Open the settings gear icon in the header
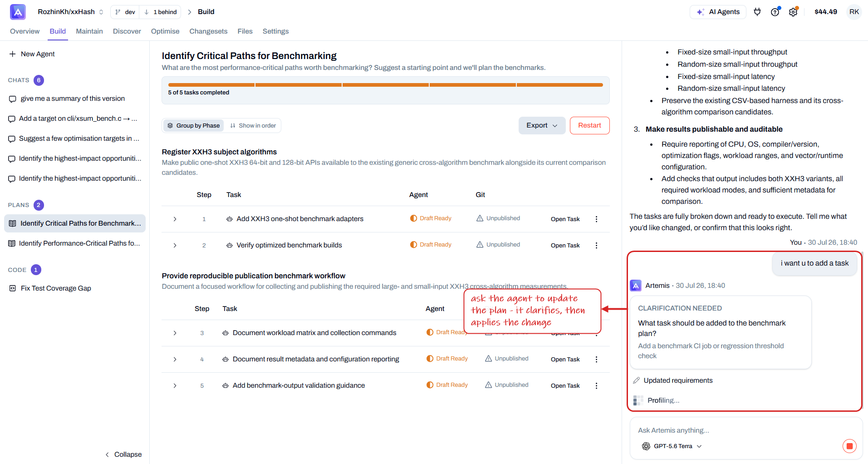Viewport: 868px width, 464px height. [x=793, y=12]
